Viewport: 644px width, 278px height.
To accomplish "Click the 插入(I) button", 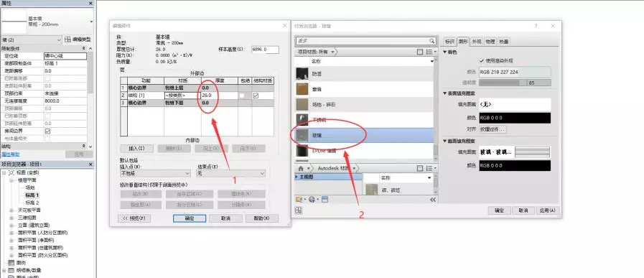I will (x=136, y=148).
